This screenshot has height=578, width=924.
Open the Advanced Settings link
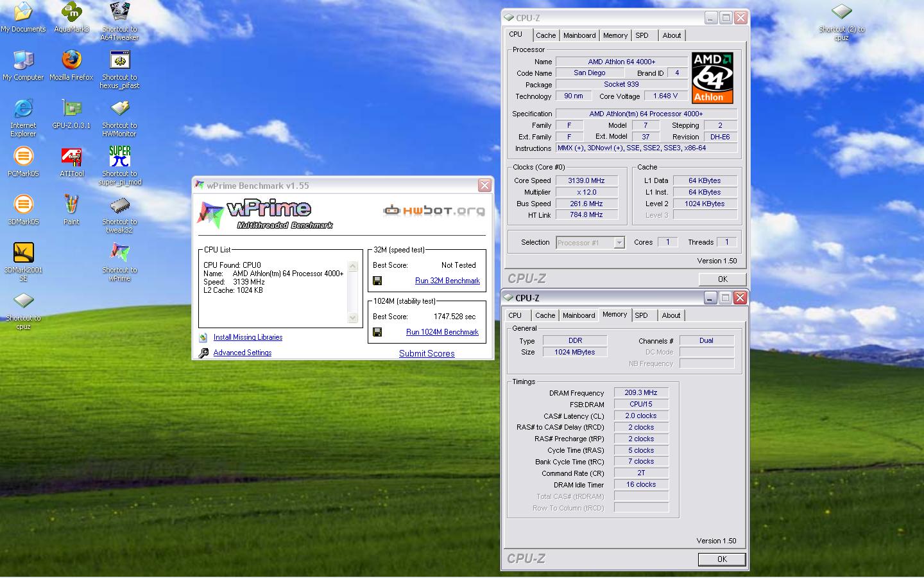pyautogui.click(x=243, y=353)
